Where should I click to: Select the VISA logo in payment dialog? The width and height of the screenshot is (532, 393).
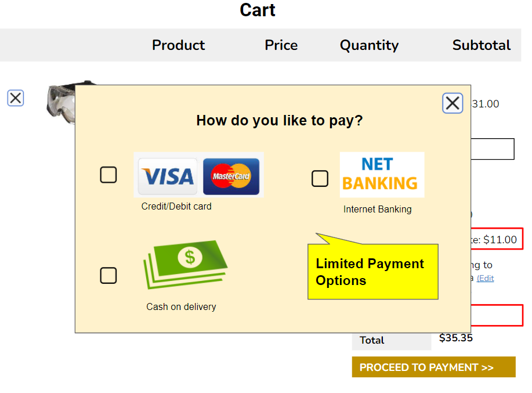167,175
